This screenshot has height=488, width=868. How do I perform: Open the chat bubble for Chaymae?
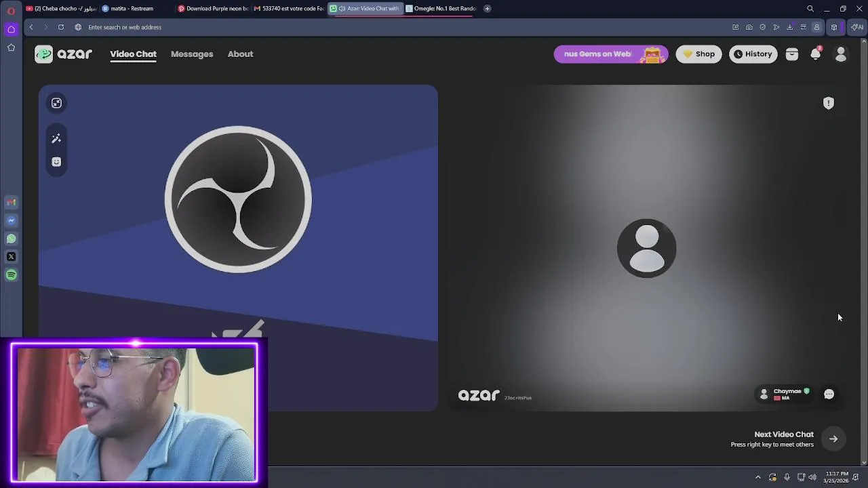(829, 394)
